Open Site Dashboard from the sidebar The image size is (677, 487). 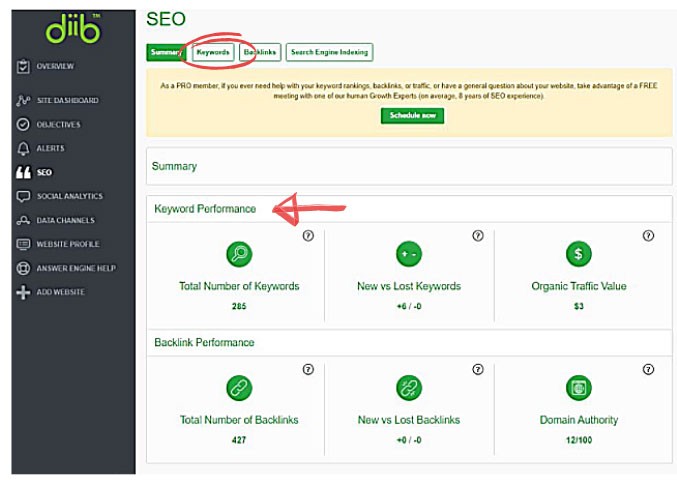pyautogui.click(x=66, y=101)
